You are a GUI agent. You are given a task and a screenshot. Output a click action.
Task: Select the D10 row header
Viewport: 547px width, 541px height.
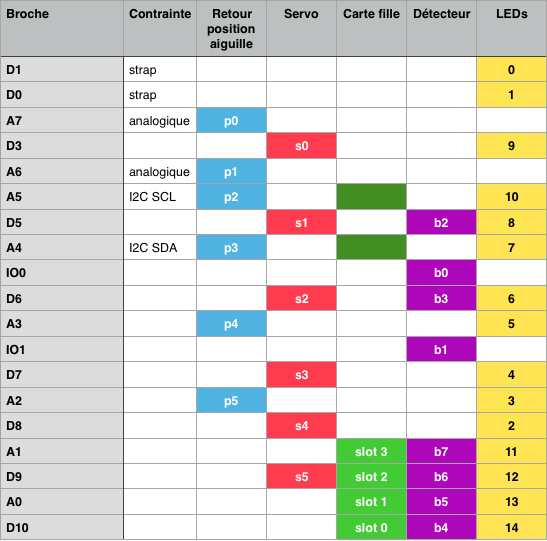pyautogui.click(x=62, y=527)
